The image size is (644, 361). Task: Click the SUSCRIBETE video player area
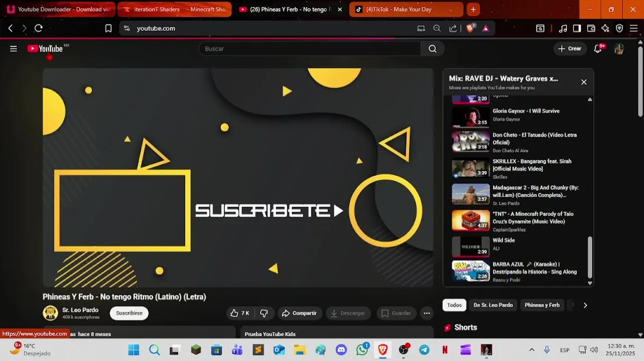tap(238, 177)
